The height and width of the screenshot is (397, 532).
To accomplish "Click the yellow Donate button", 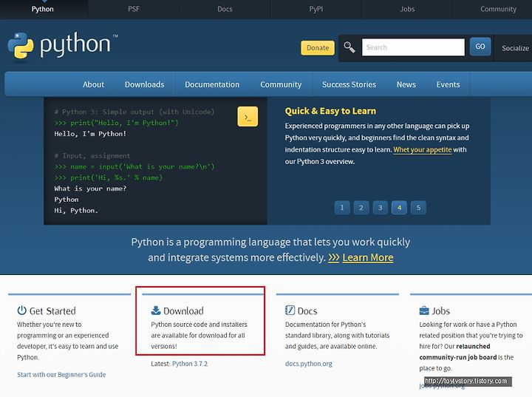I will point(318,48).
